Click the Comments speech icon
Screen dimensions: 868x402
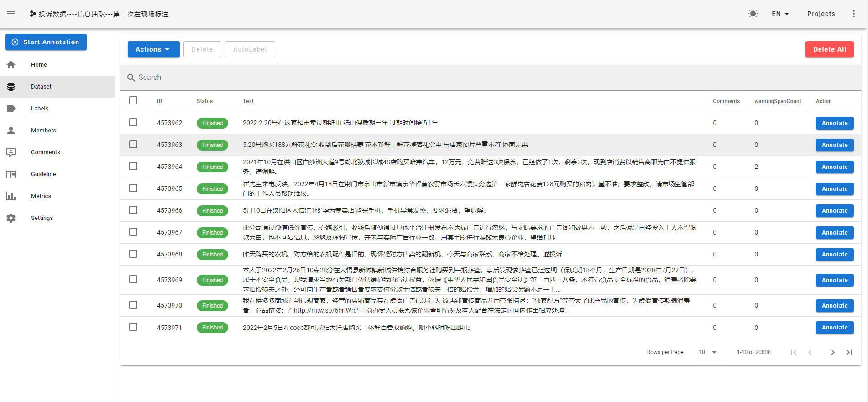click(x=11, y=152)
